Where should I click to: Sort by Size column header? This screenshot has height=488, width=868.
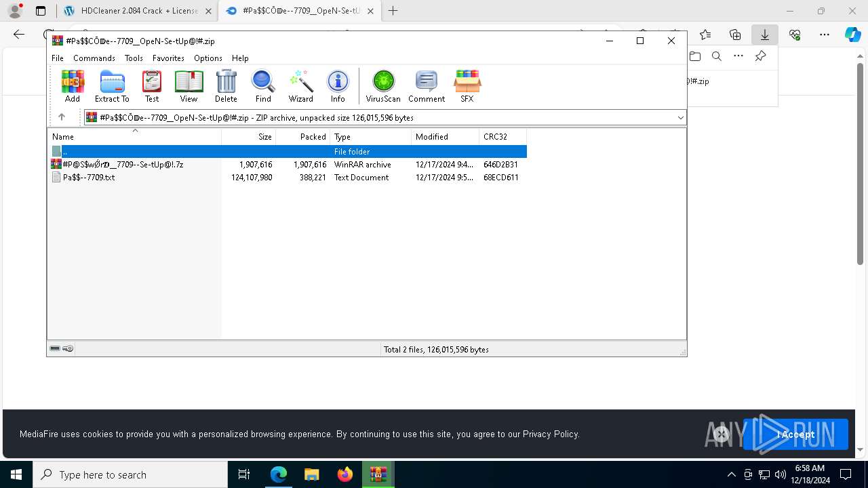(249, 137)
